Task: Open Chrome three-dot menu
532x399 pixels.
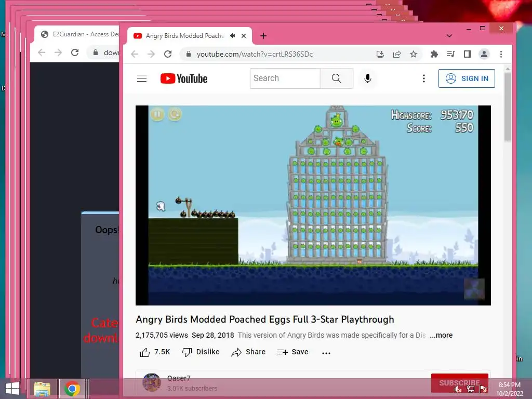Action: (501, 54)
